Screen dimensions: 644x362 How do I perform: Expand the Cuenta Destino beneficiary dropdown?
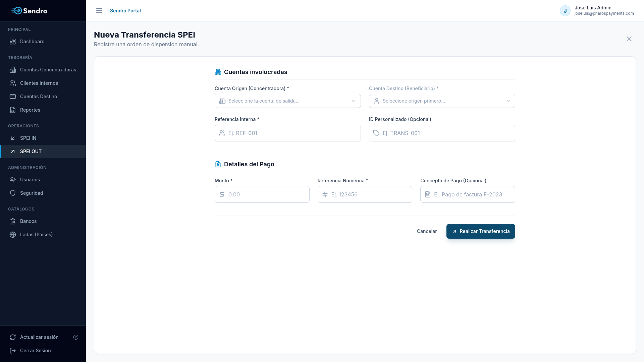(x=442, y=101)
